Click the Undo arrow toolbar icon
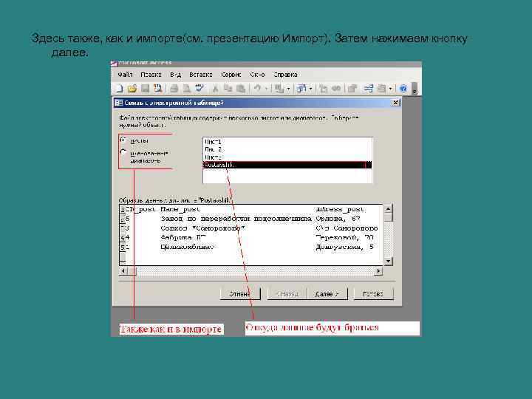 (258, 89)
